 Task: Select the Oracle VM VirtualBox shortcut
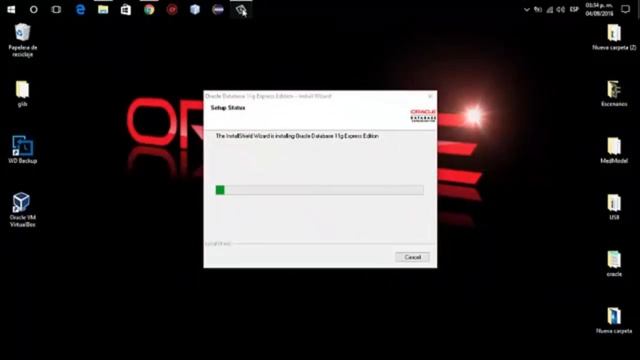(x=22, y=210)
